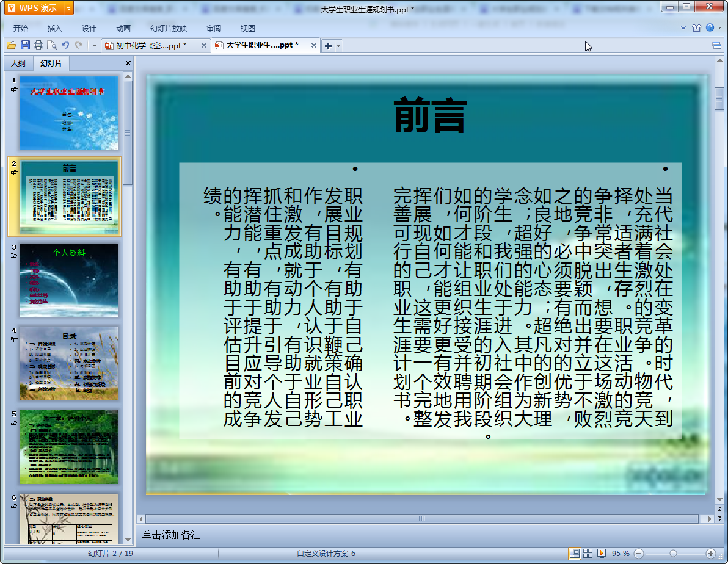Viewport: 728px width, 564px height.
Task: Select slide 4 thumbnail titled 目录
Action: click(69, 363)
